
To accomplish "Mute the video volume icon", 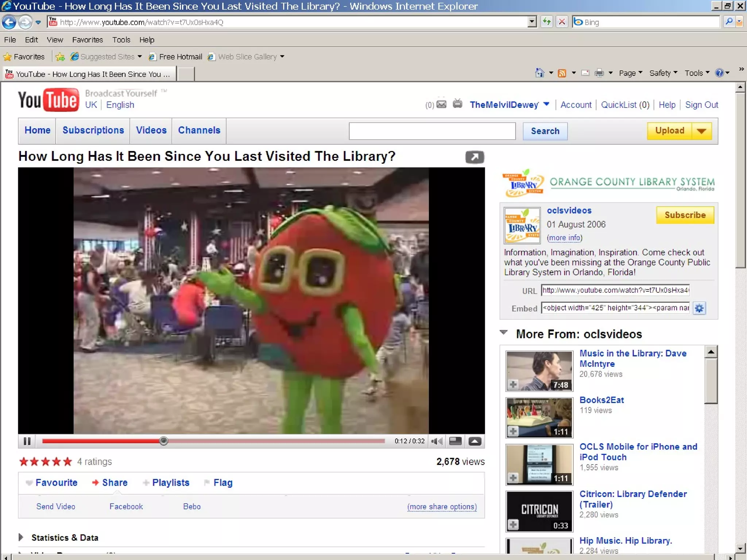I will coord(436,441).
